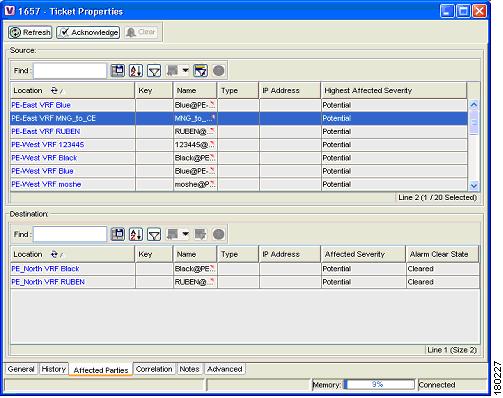Open the General tab

click(21, 369)
